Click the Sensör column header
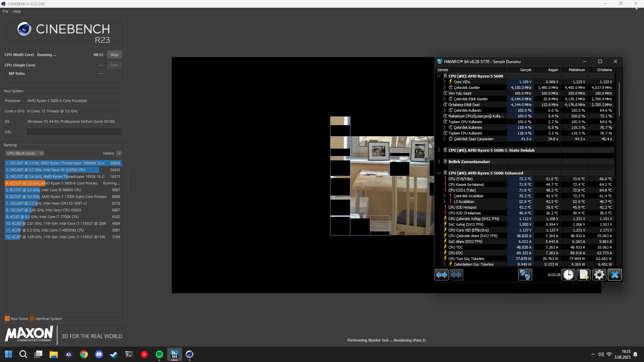The height and width of the screenshot is (362, 644). coord(471,70)
